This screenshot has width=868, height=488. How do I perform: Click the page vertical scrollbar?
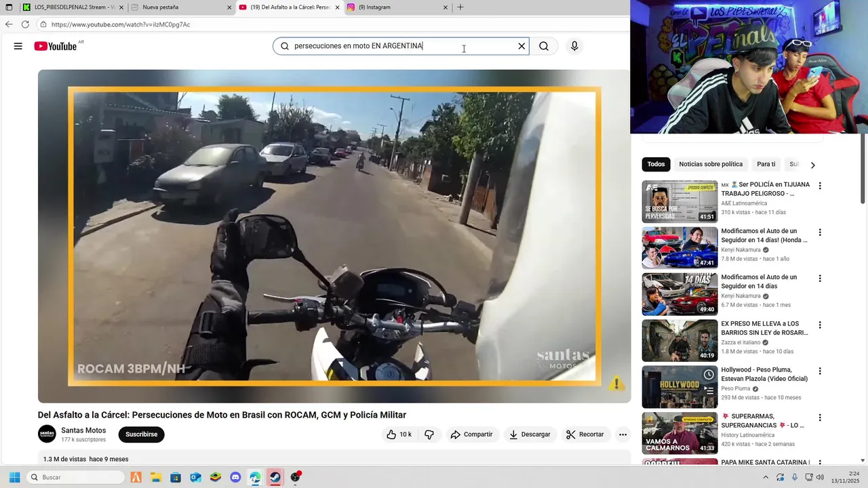863,169
